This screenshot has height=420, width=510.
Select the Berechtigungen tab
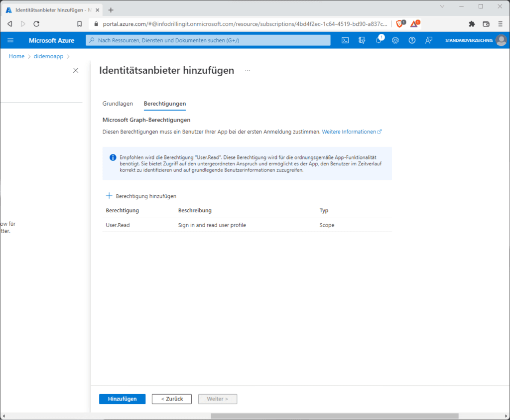tap(165, 104)
